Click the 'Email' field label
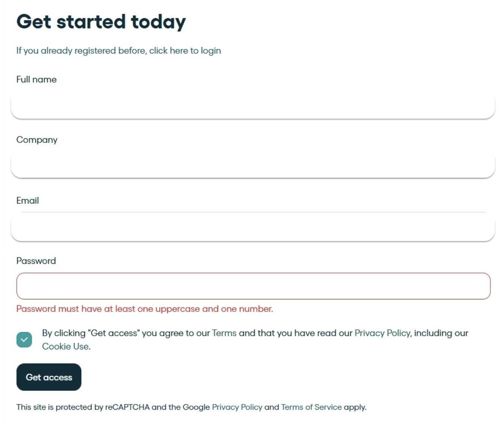The height and width of the screenshot is (423, 504). tap(28, 201)
